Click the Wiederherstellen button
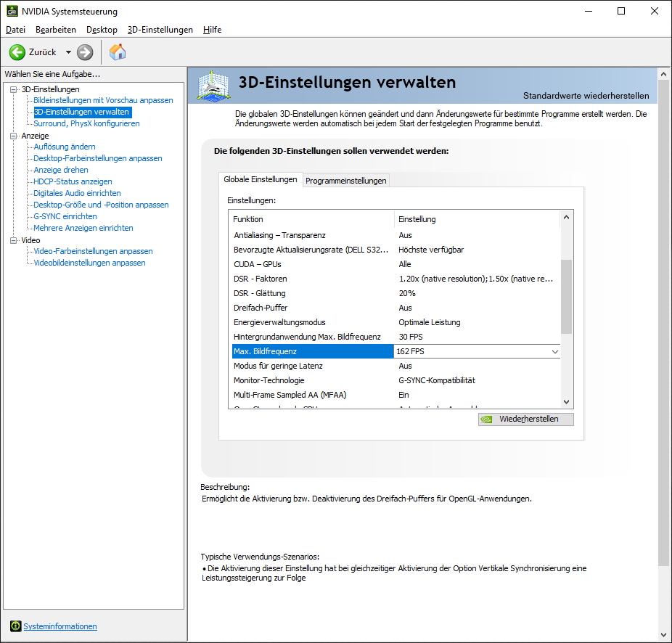Viewport: 672px width, 643px height. click(526, 419)
